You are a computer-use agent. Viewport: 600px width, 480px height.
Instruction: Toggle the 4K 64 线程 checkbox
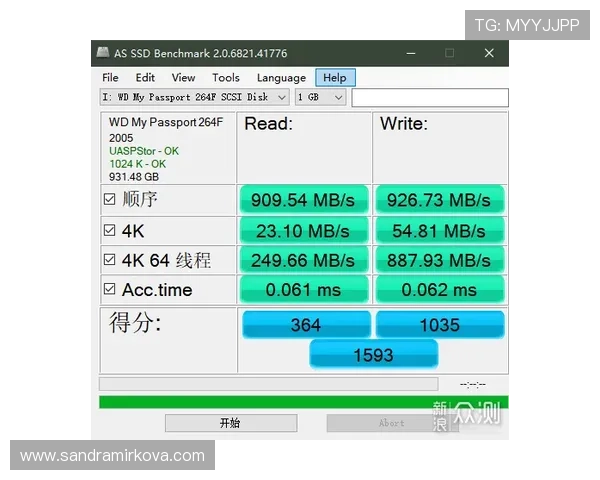click(110, 261)
